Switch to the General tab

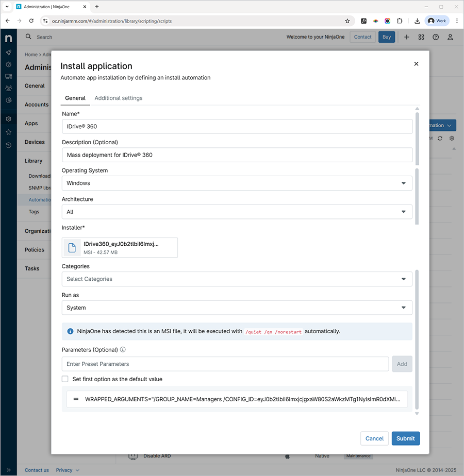click(x=75, y=98)
